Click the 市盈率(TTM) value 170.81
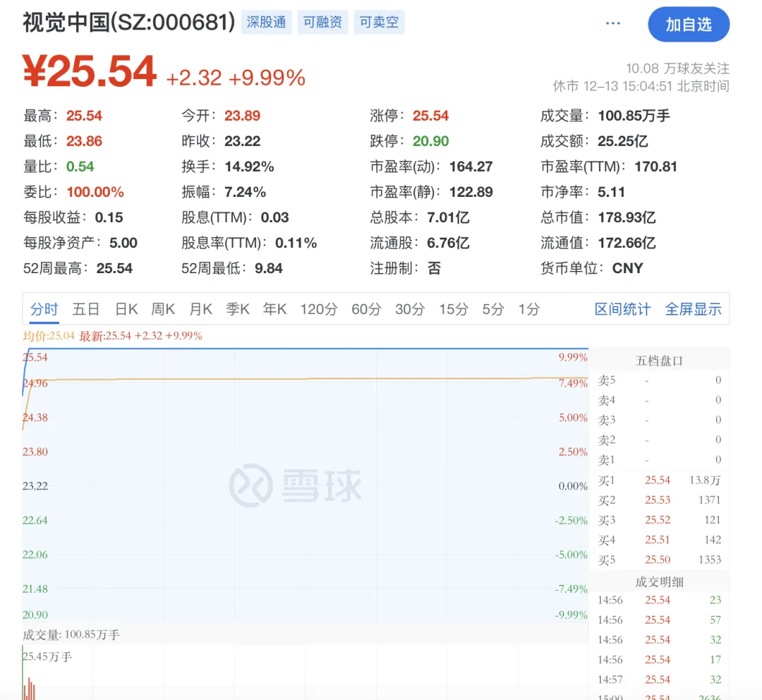The image size is (762, 700). [x=655, y=167]
